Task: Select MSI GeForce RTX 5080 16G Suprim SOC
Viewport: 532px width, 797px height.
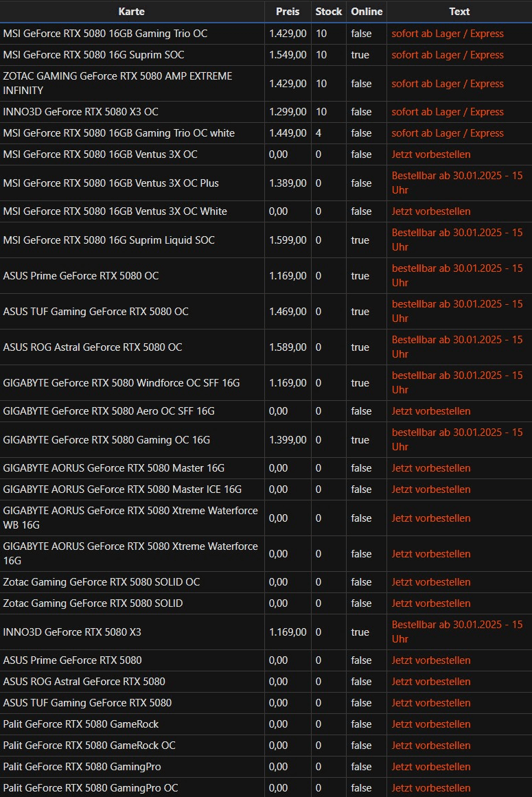Action: (93, 55)
